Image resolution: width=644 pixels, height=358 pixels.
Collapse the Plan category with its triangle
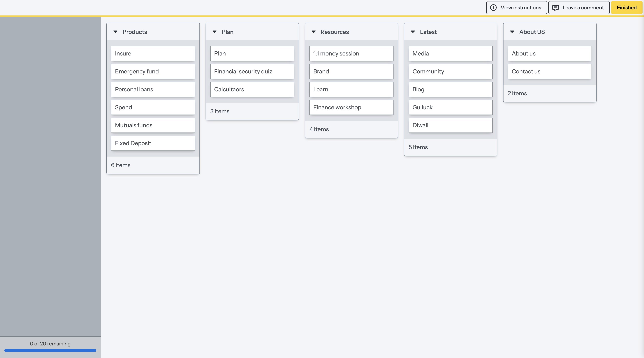215,32
